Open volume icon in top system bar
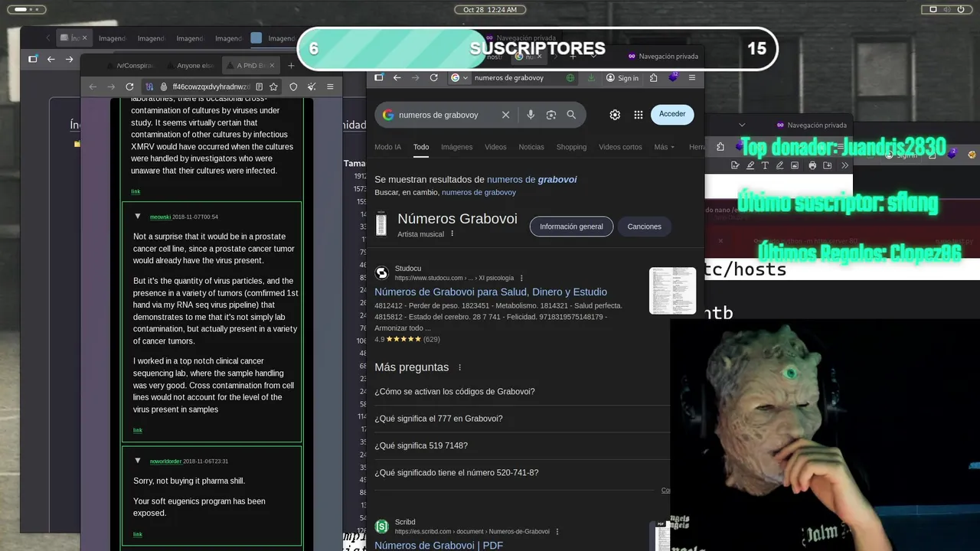Viewport: 980px width, 551px height. (948, 9)
